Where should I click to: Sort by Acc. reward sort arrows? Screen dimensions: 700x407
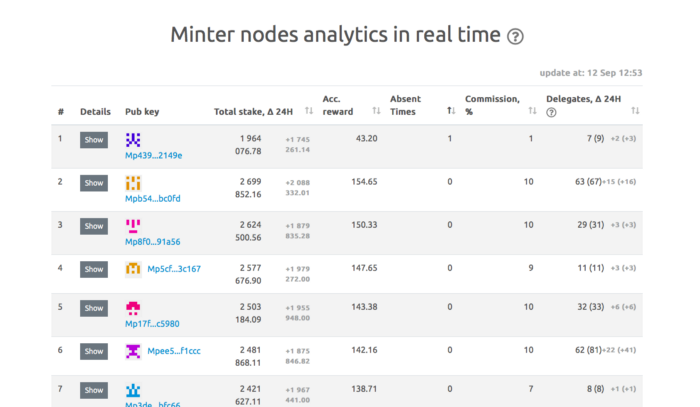[x=376, y=111]
